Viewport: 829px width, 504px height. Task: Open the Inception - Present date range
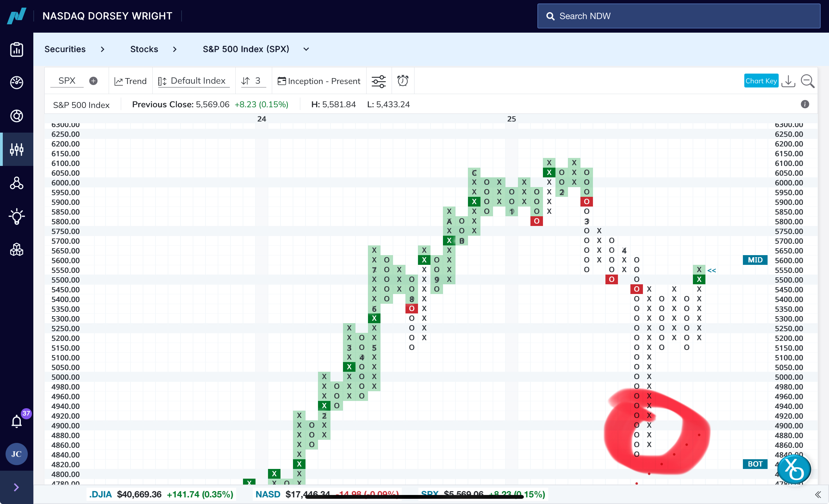319,81
